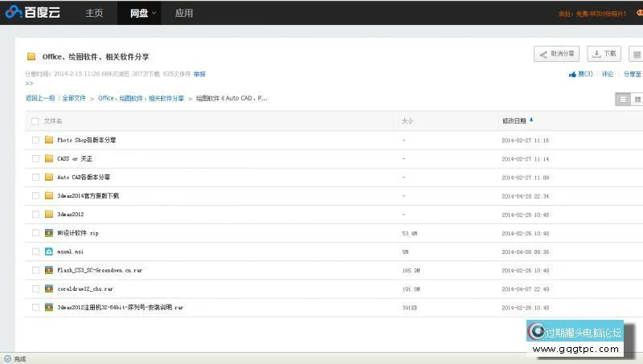643x364 pixels.
Task: Check the Flash_CS3 rar checkbox
Action: coord(35,270)
